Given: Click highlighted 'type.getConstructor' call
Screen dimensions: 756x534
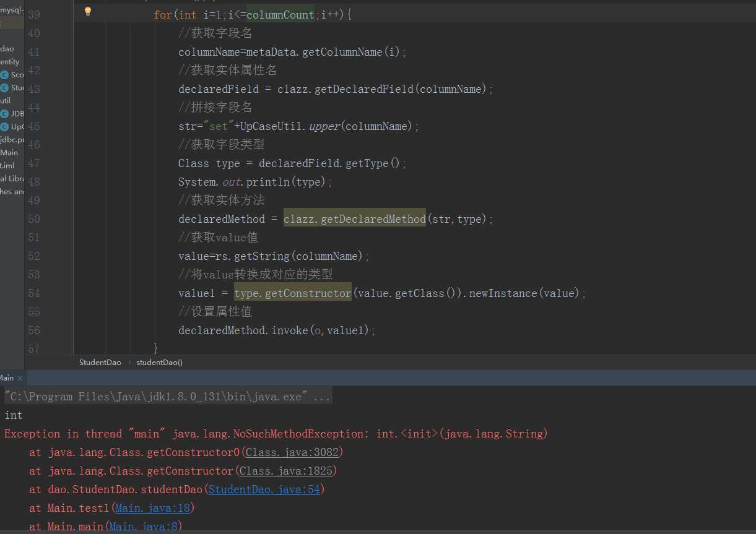Looking at the screenshot, I should tap(293, 293).
